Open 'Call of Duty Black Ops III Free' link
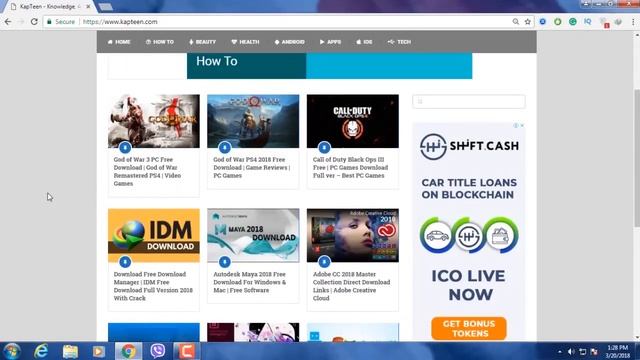 tap(351, 167)
